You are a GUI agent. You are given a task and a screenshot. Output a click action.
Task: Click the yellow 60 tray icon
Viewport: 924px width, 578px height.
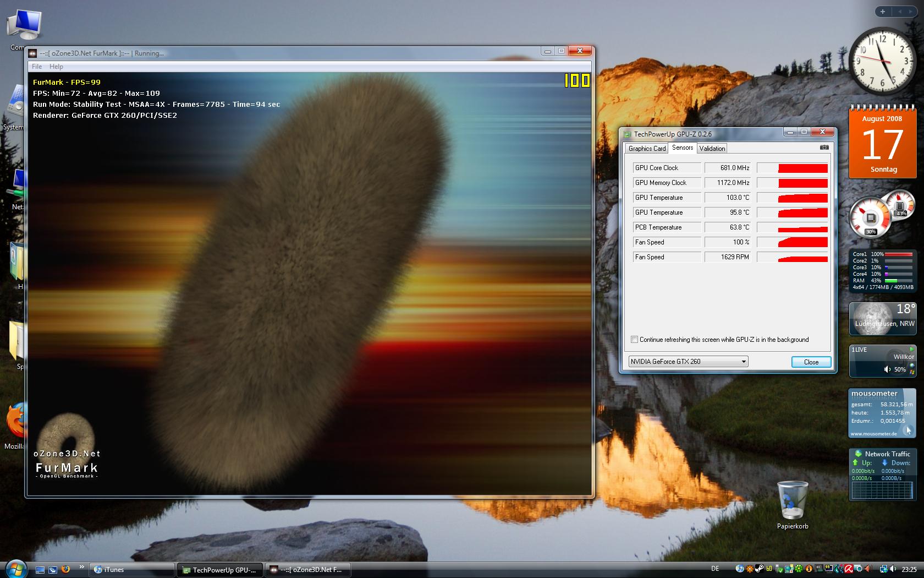coord(769,569)
